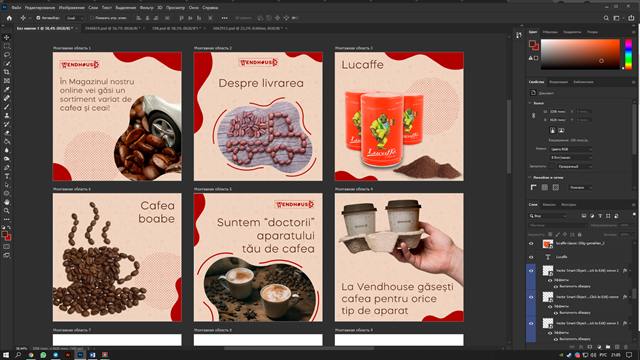
Task: Open the Пиксели units dropdown
Action: (580, 187)
